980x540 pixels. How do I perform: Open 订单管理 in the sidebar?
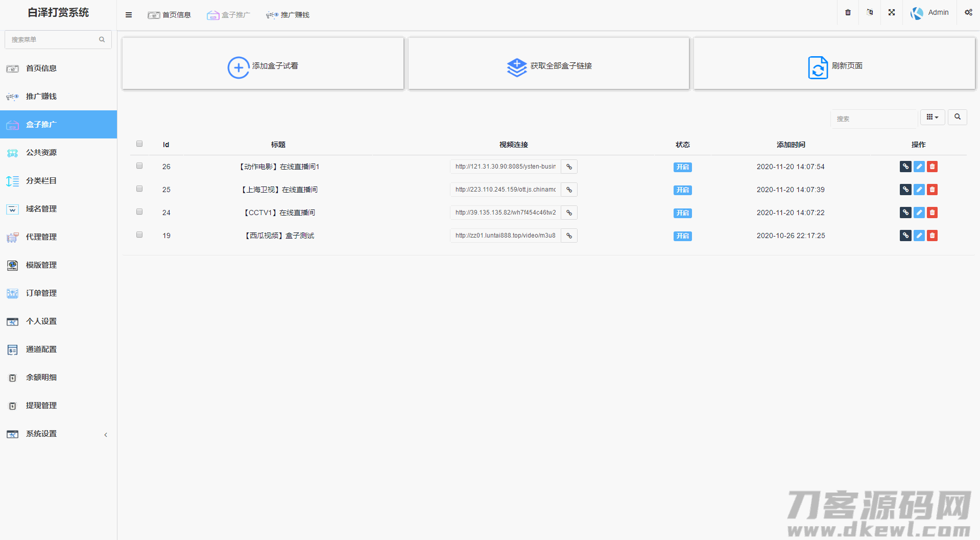coord(41,293)
